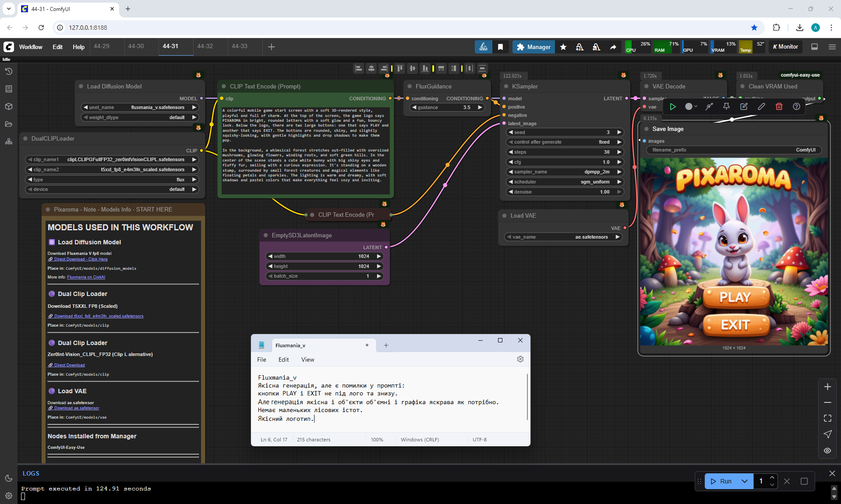This screenshot has height=504, width=841.
Task: Increase KSampler steps value with right arrow
Action: (x=619, y=152)
